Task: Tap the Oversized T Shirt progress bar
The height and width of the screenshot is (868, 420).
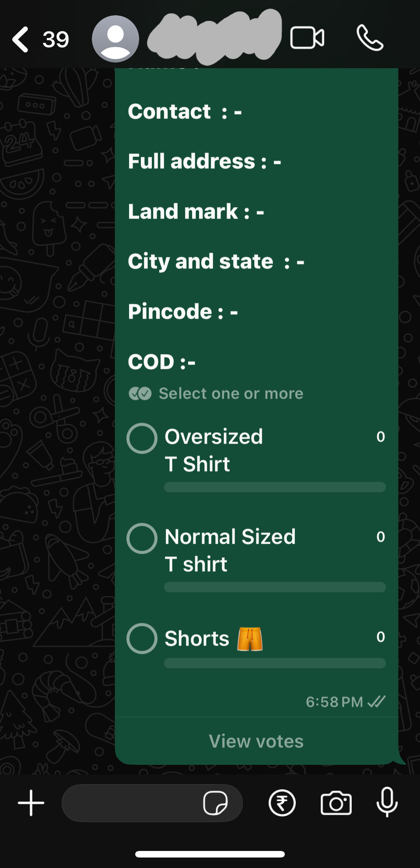Action: click(275, 487)
